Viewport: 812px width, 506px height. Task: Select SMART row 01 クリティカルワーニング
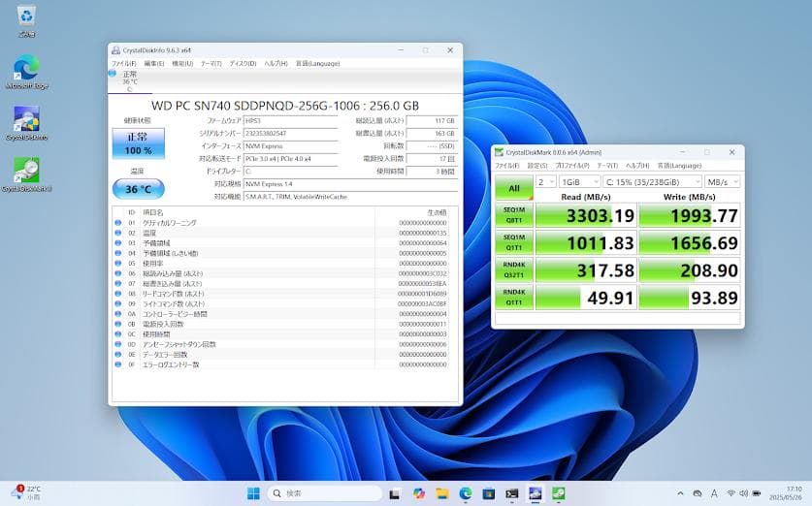tap(280, 223)
